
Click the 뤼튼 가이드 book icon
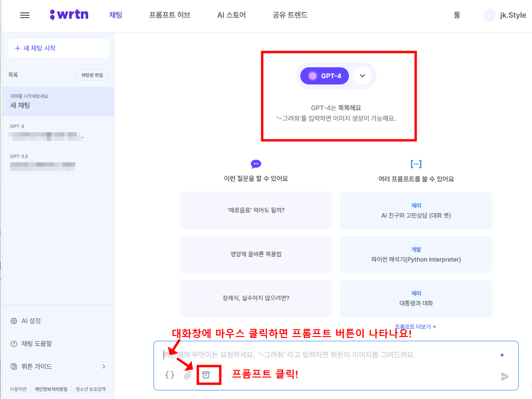[14, 367]
